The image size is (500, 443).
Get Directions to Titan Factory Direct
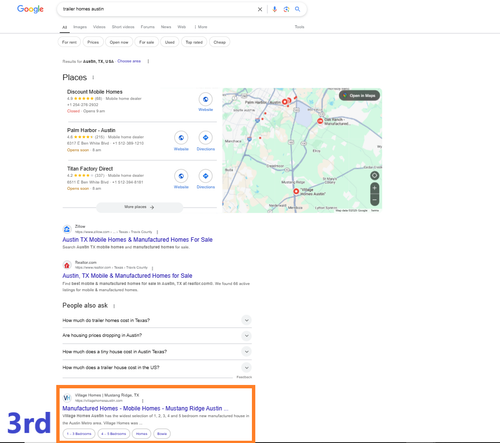point(206,176)
